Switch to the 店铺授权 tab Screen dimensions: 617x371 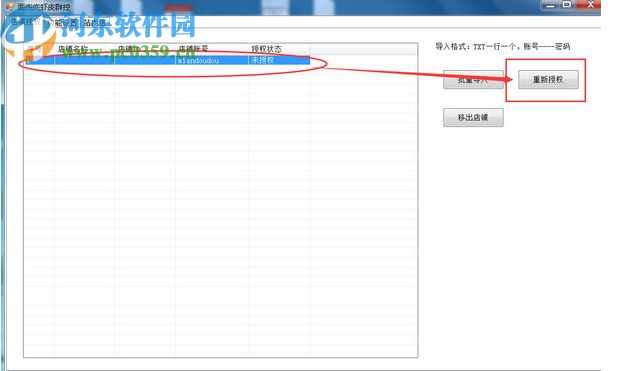[x=25, y=22]
